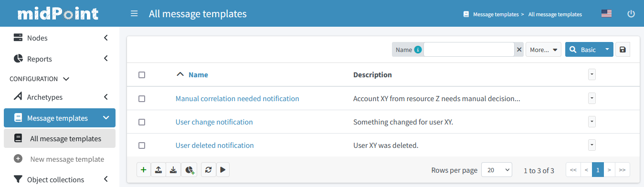The height and width of the screenshot is (187, 644).
Task: Click the power logout icon
Action: coord(631,14)
